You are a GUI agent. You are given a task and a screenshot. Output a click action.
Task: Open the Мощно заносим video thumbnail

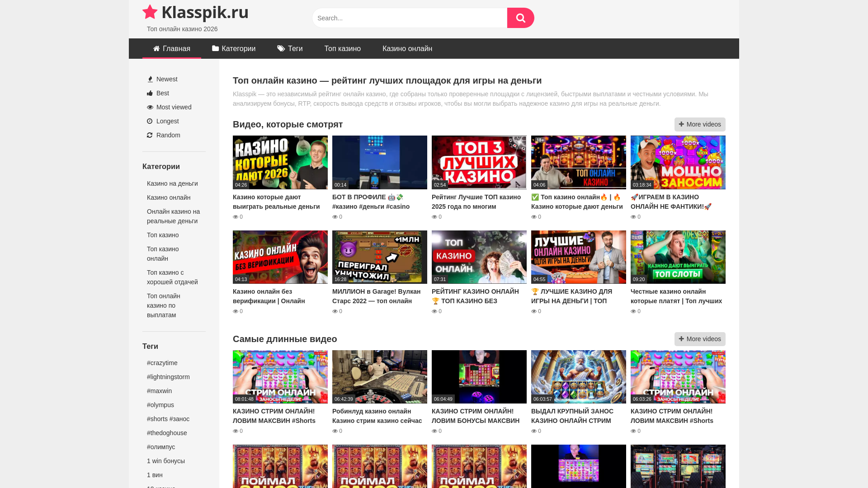coord(678,162)
